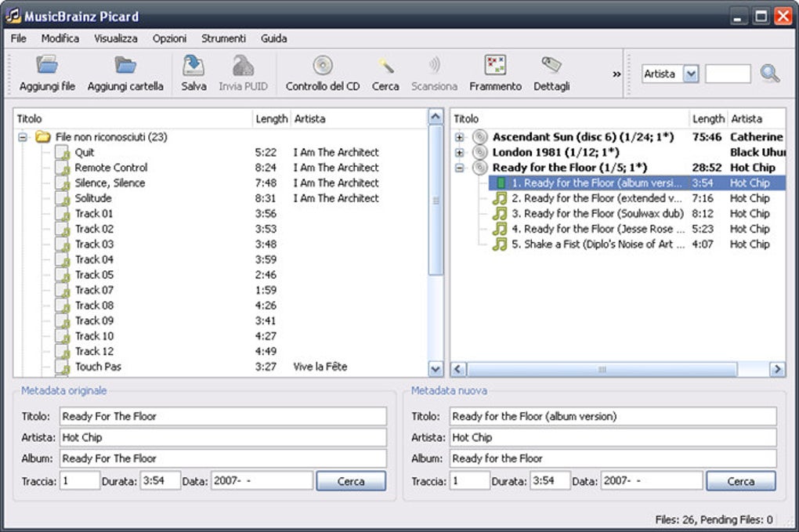Open Controllo del CD lookup

(x=323, y=65)
